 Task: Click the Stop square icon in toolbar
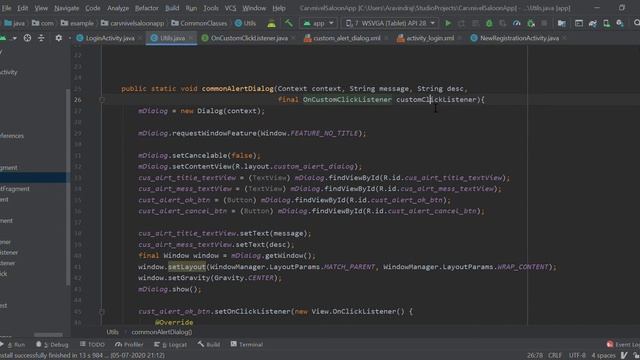coord(544,23)
